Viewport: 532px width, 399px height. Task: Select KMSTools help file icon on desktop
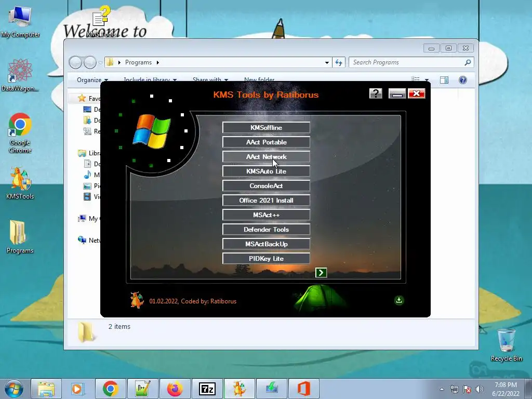click(x=101, y=21)
